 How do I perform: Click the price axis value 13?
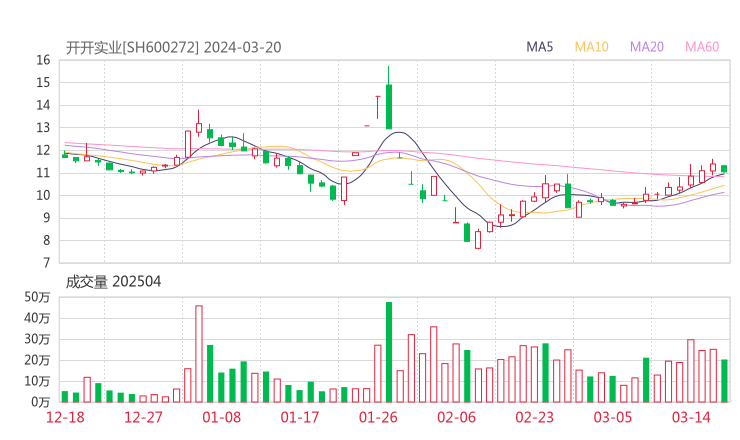43,128
